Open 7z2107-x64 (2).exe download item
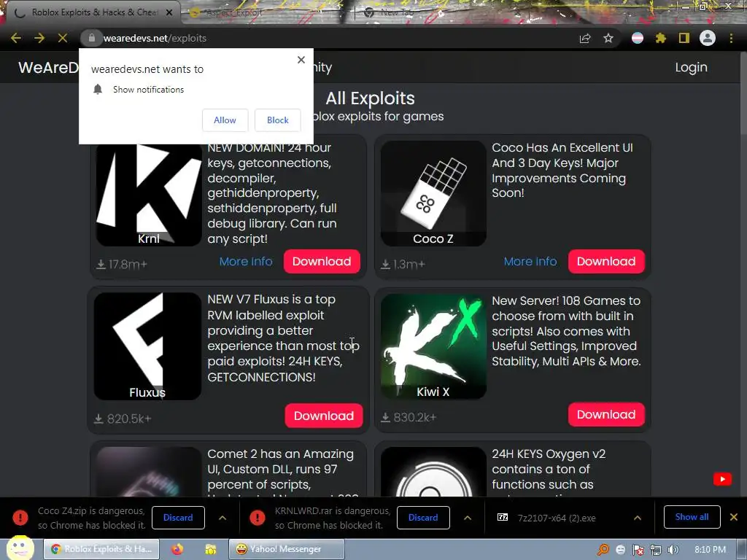 coord(557,518)
